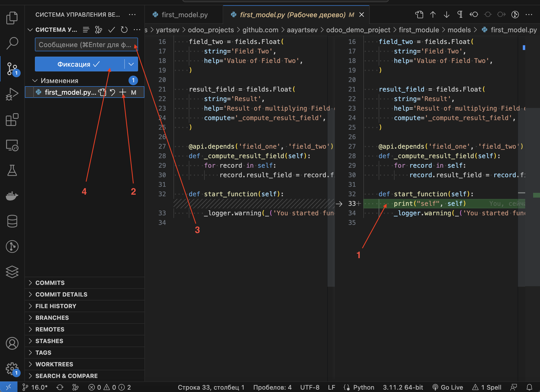Screen dimensions: 540x392
Task: Expand the FILE HISTORY section
Action: [85, 306]
